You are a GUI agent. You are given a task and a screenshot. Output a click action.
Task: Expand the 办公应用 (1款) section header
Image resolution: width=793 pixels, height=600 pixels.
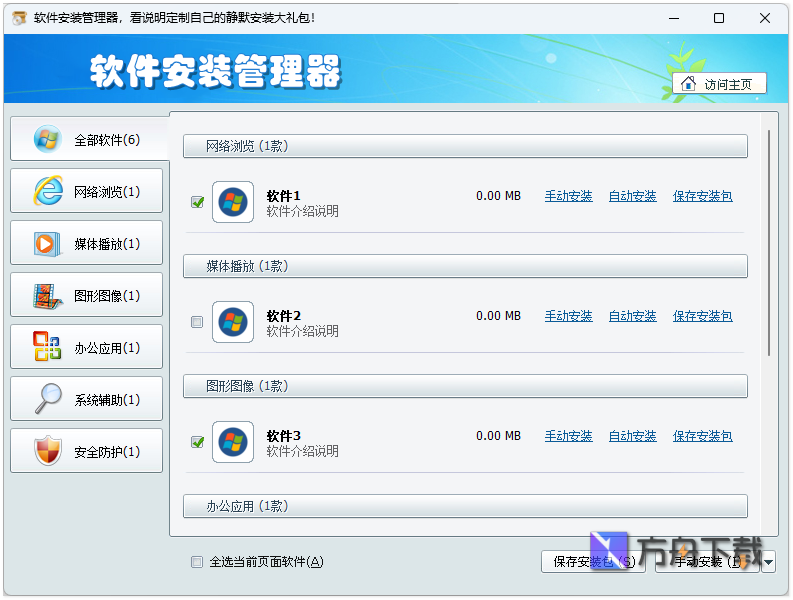[x=465, y=506]
